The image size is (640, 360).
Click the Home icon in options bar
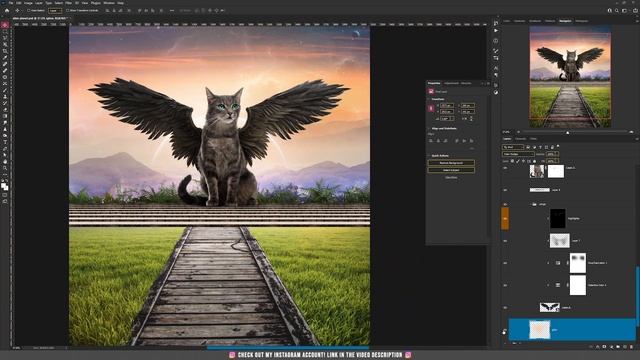click(x=7, y=10)
